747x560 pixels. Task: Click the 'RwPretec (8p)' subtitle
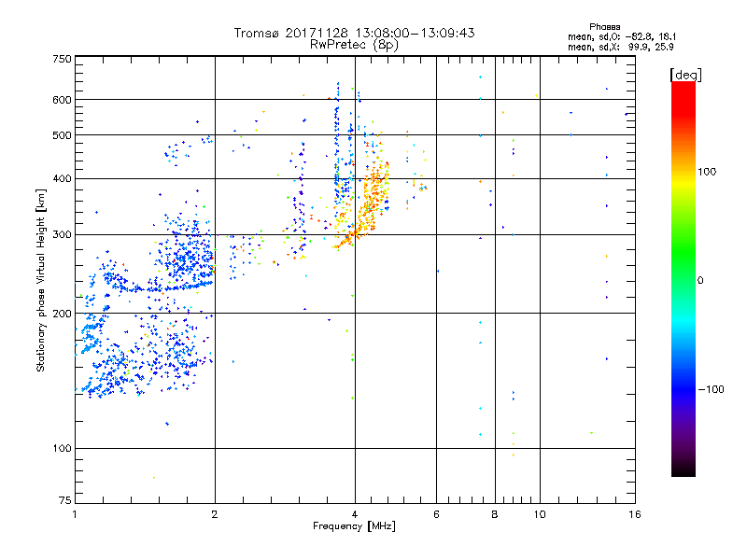[x=354, y=45]
